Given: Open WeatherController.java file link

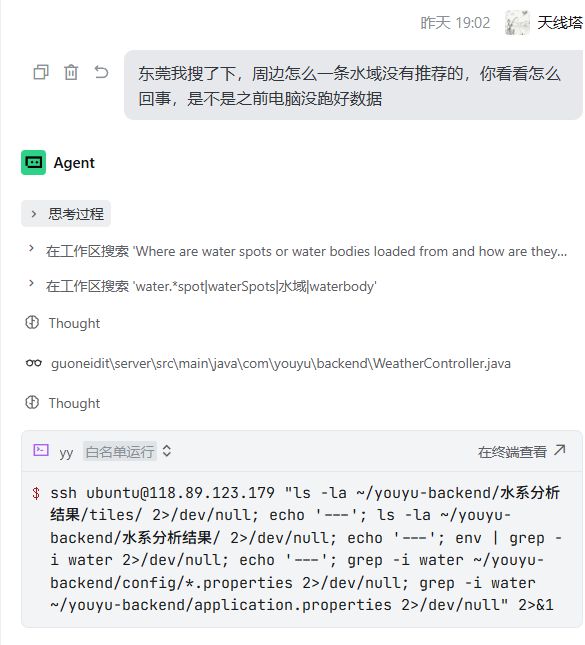Looking at the screenshot, I should [x=281, y=364].
